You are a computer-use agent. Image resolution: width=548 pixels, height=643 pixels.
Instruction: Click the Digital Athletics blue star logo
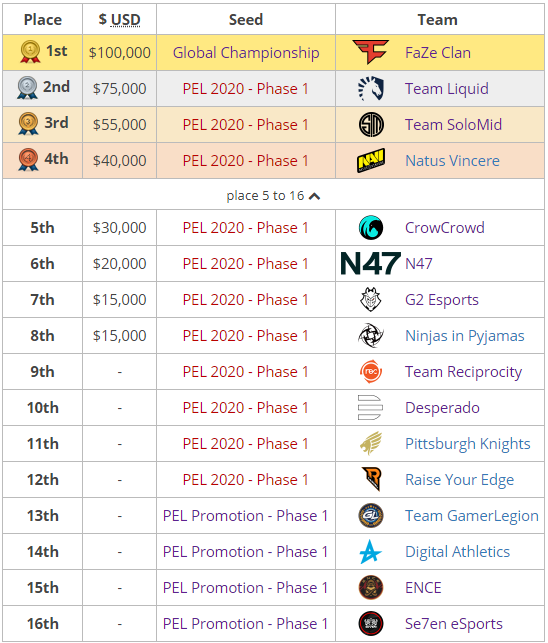pyautogui.click(x=371, y=552)
